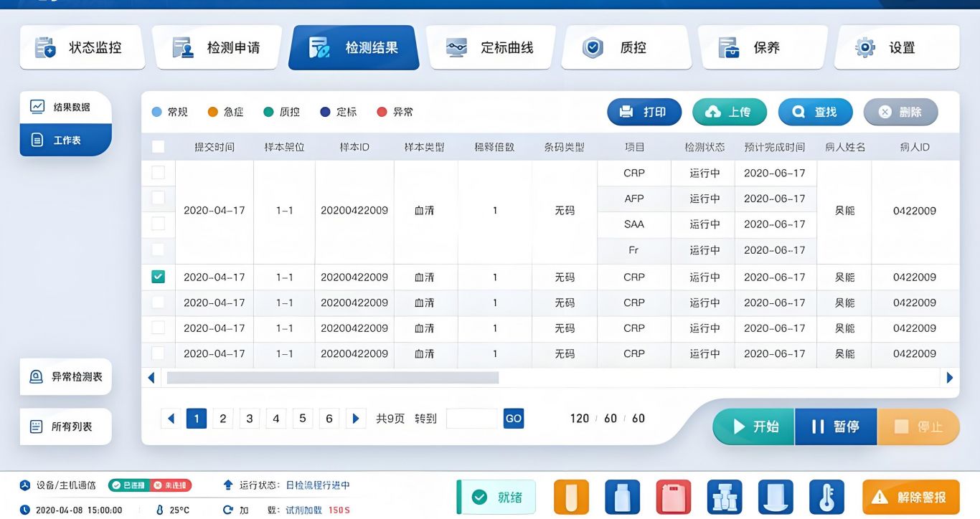The width and height of the screenshot is (980, 519).
Task: Click the red 未连接 status badge
Action: pyautogui.click(x=171, y=485)
